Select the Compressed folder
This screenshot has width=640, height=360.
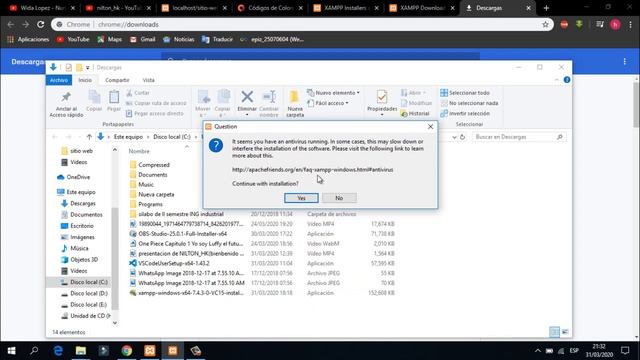149,165
